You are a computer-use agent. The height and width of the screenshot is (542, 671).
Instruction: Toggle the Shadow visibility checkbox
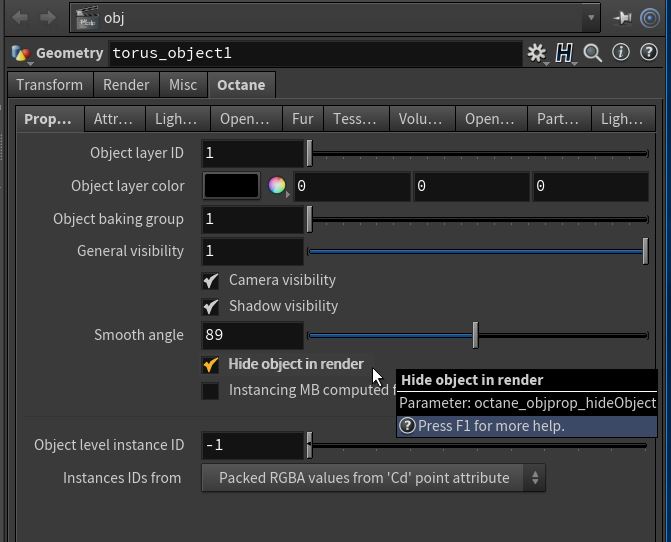210,307
